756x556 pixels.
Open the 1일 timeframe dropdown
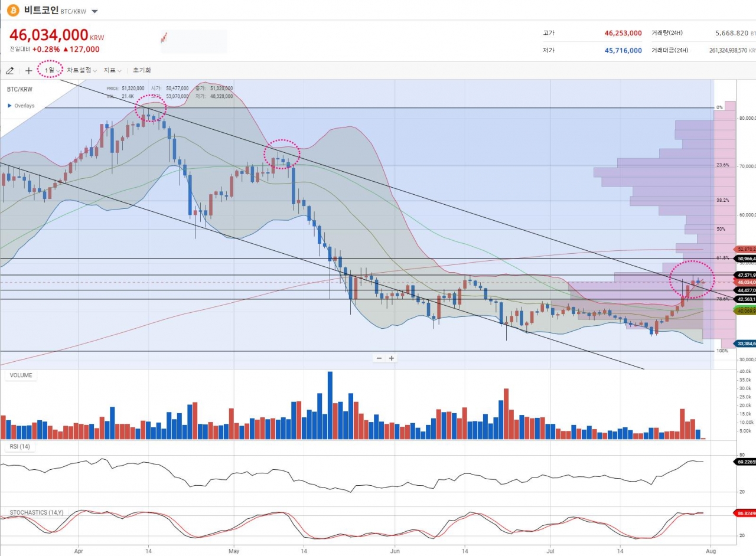point(51,70)
